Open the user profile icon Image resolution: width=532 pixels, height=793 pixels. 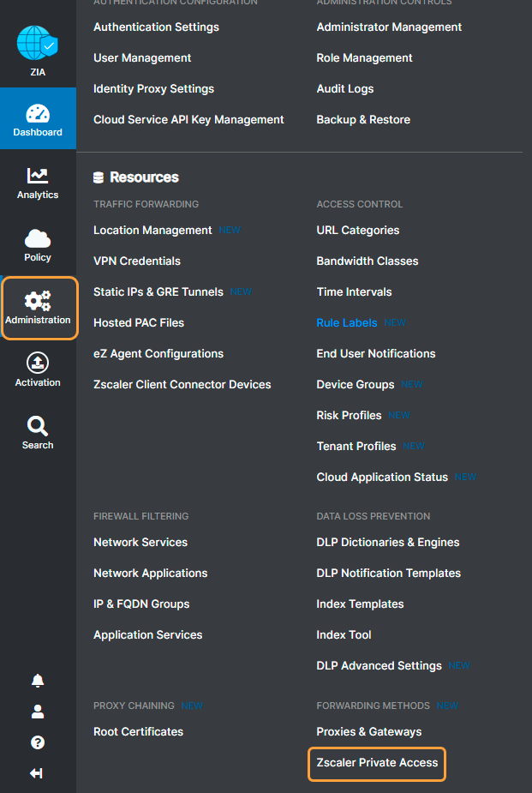click(37, 711)
